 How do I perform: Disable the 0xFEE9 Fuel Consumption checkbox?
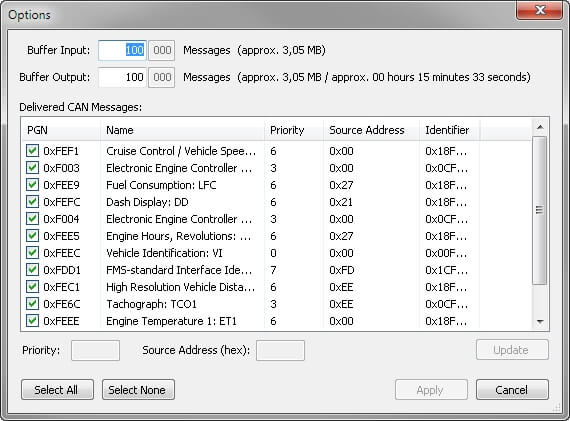click(32, 185)
